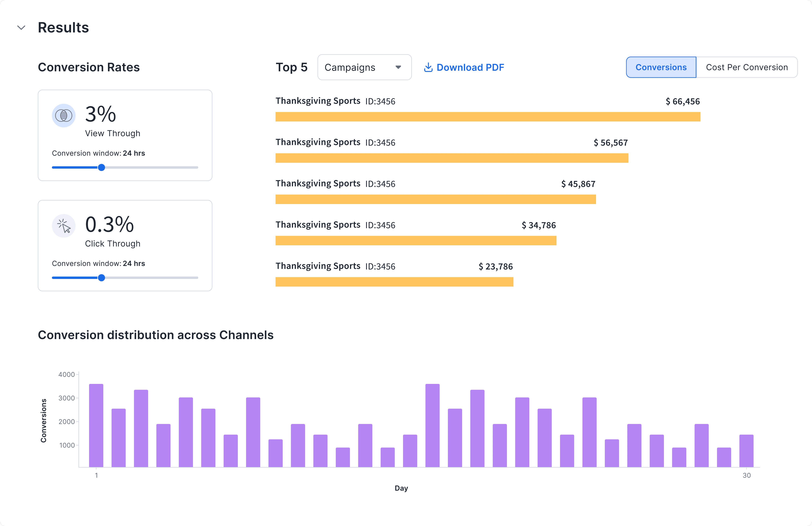
Task: Click the $23,786 campaign bar
Action: 394,282
